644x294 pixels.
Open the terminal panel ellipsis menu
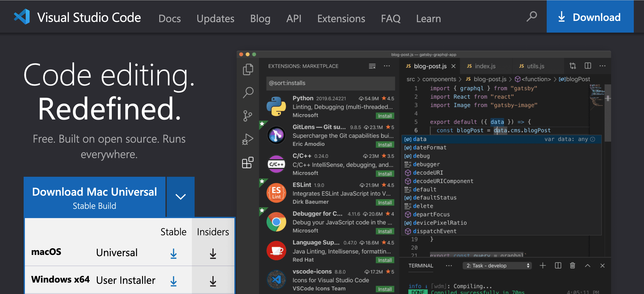pos(449,266)
